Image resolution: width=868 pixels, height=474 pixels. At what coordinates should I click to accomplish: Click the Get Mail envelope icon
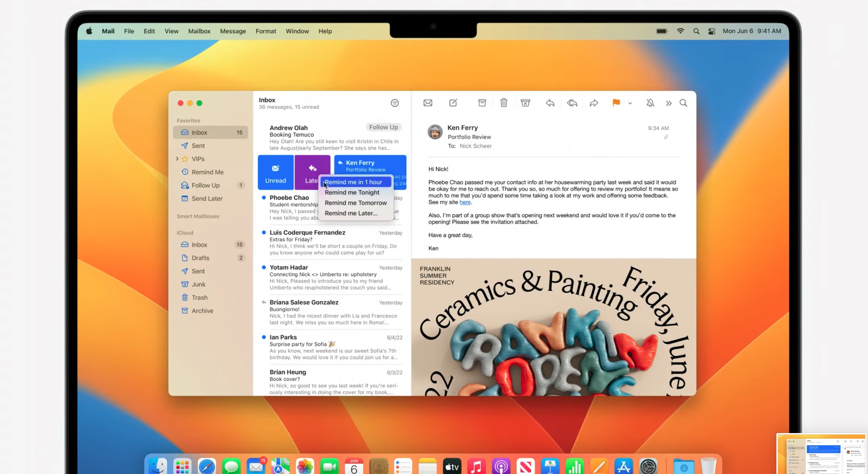428,103
